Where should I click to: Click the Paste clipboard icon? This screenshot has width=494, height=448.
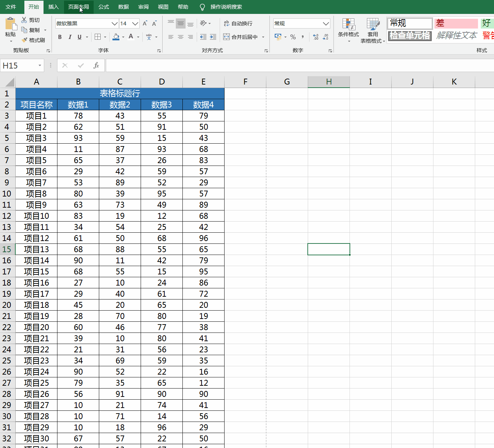tap(11, 24)
